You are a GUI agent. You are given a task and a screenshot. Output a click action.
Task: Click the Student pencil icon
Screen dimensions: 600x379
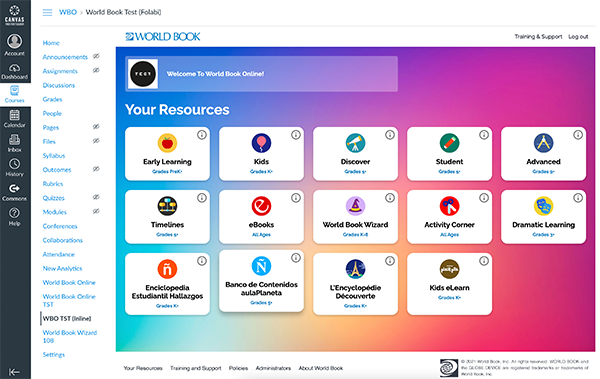tap(449, 143)
